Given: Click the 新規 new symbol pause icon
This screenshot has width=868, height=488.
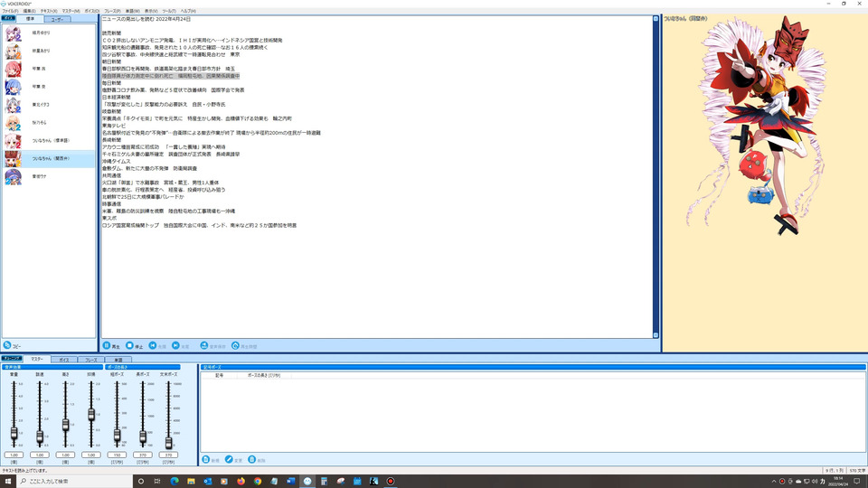Looking at the screenshot, I should pos(206,460).
